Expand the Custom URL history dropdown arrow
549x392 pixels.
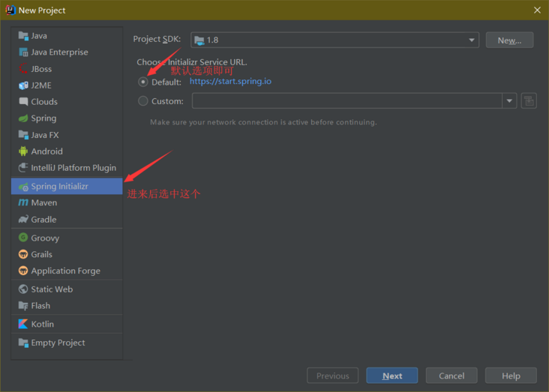[509, 101]
